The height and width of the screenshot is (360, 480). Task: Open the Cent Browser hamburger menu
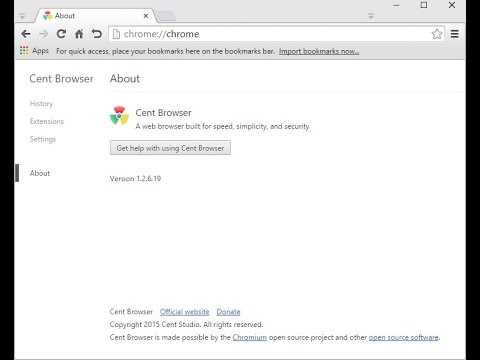pyautogui.click(x=455, y=34)
